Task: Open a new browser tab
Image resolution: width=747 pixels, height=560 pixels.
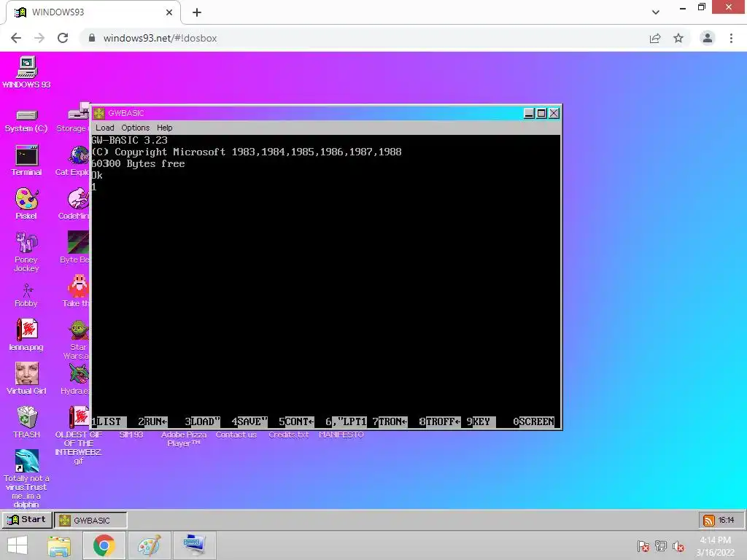Action: (x=197, y=12)
